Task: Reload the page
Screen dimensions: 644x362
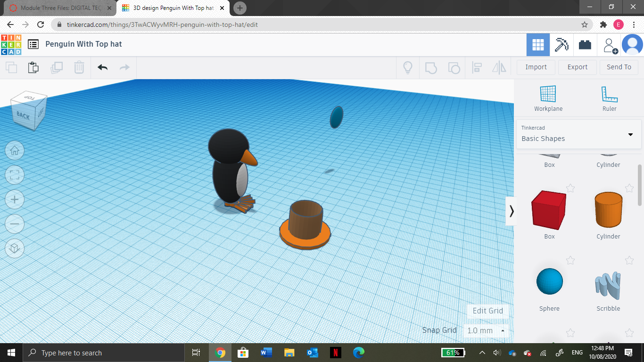Action: point(41,25)
